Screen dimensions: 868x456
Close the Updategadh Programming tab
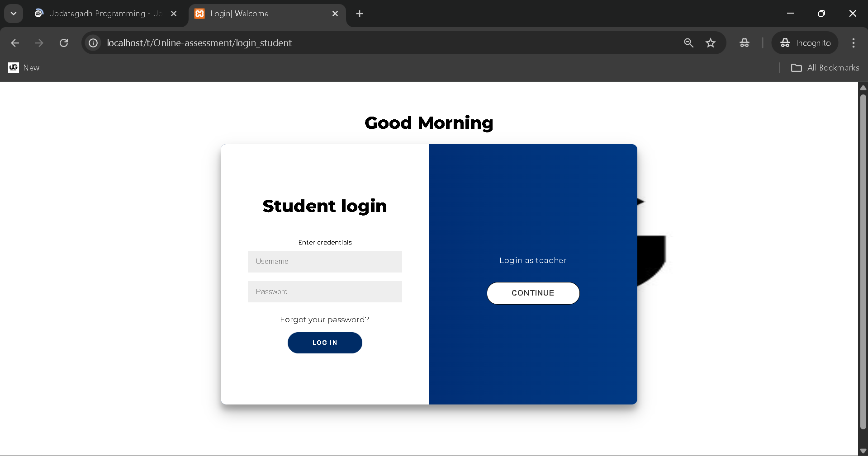(x=174, y=14)
